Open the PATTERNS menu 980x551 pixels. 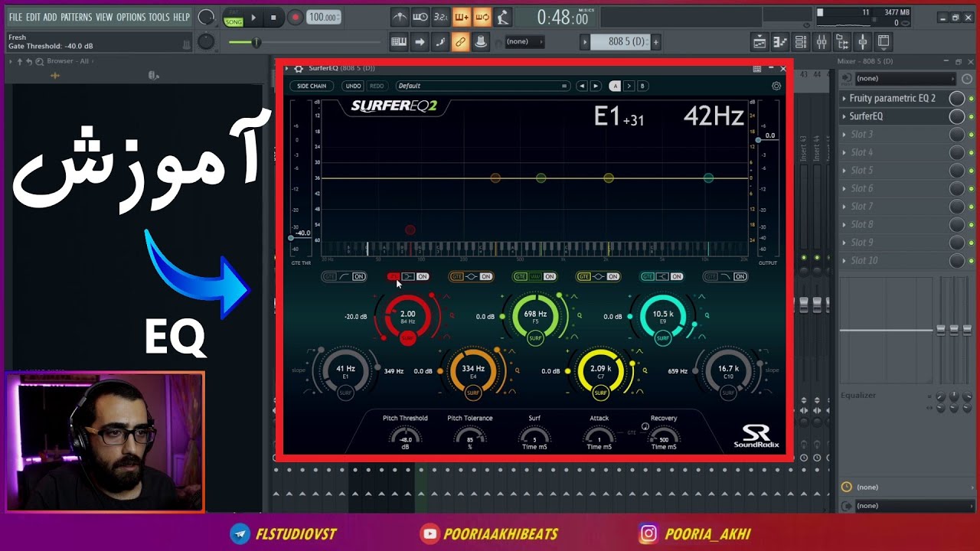coord(77,17)
